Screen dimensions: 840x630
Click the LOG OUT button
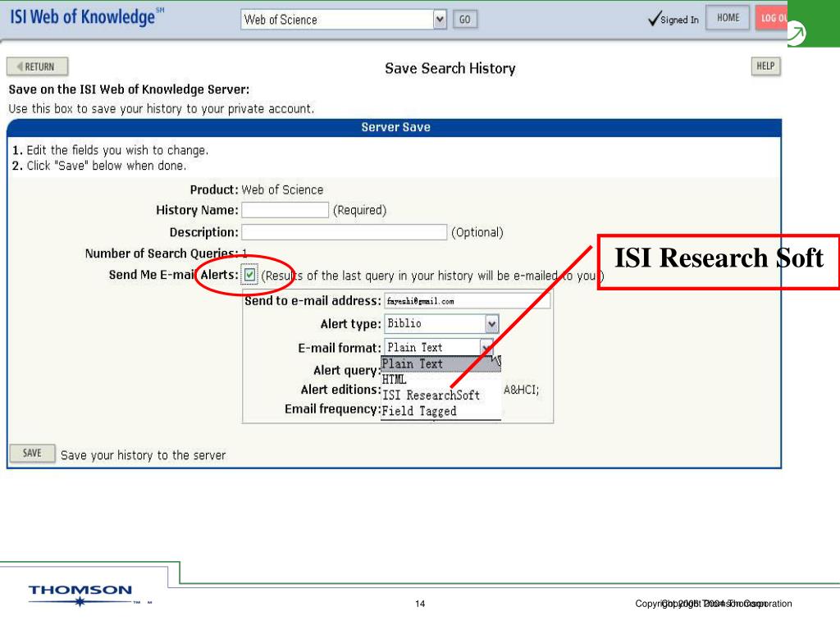pos(771,18)
